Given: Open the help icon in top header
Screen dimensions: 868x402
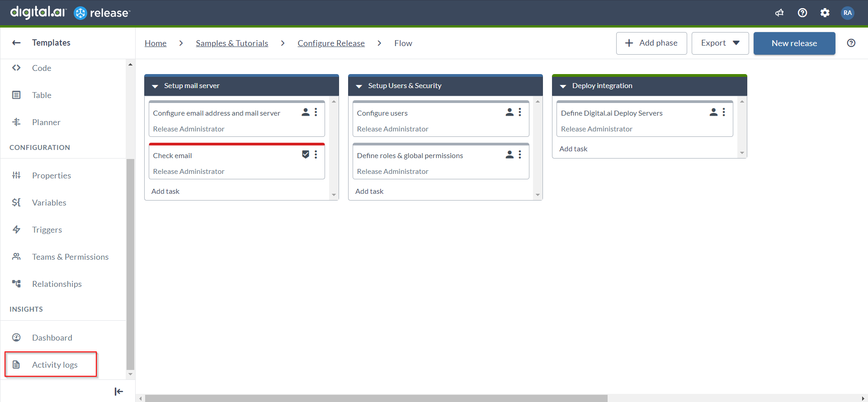Looking at the screenshot, I should 802,13.
